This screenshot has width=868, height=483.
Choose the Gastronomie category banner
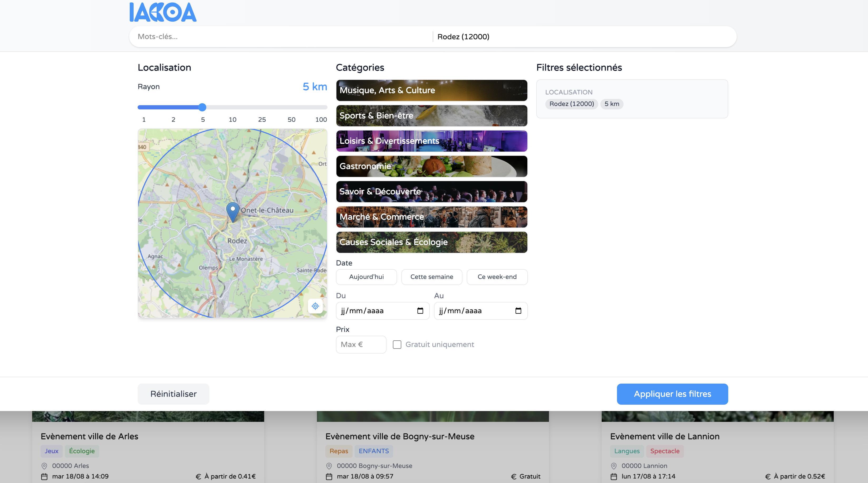431,166
